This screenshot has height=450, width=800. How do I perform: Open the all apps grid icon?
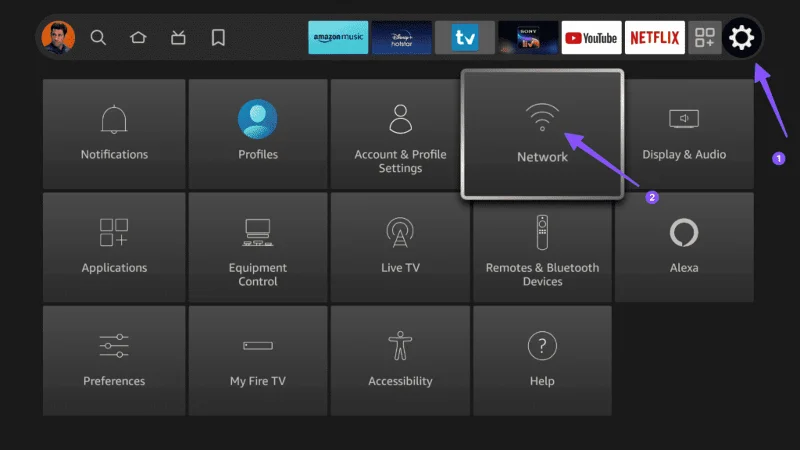705,37
